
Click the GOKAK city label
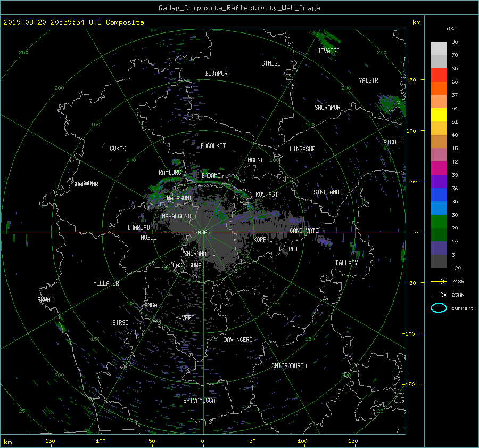tap(118, 148)
